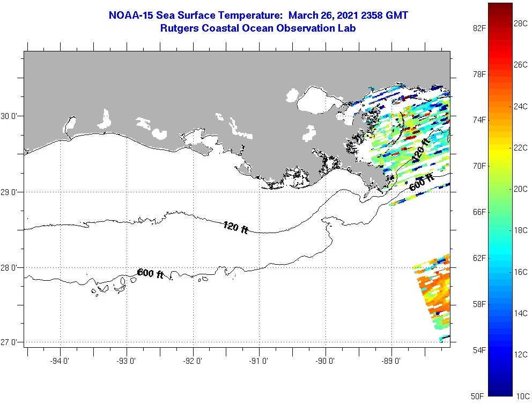Click the '26C' colorbar label
This screenshot has width=532, height=404.
521,65
